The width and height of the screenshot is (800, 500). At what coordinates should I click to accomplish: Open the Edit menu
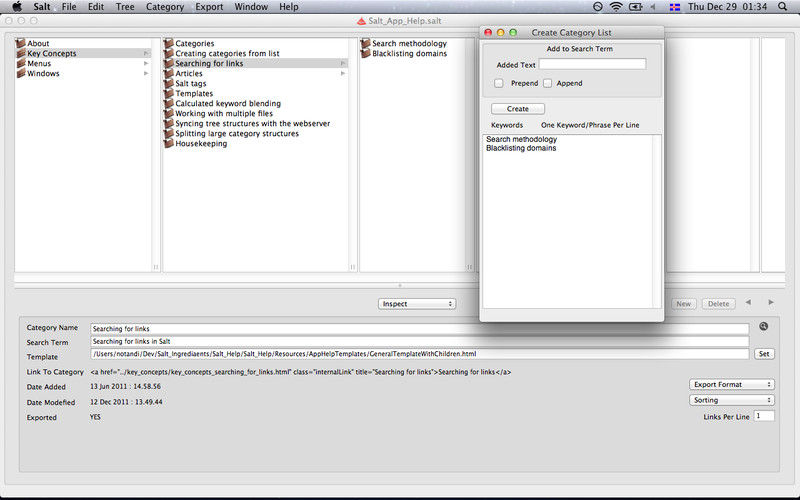[x=96, y=7]
